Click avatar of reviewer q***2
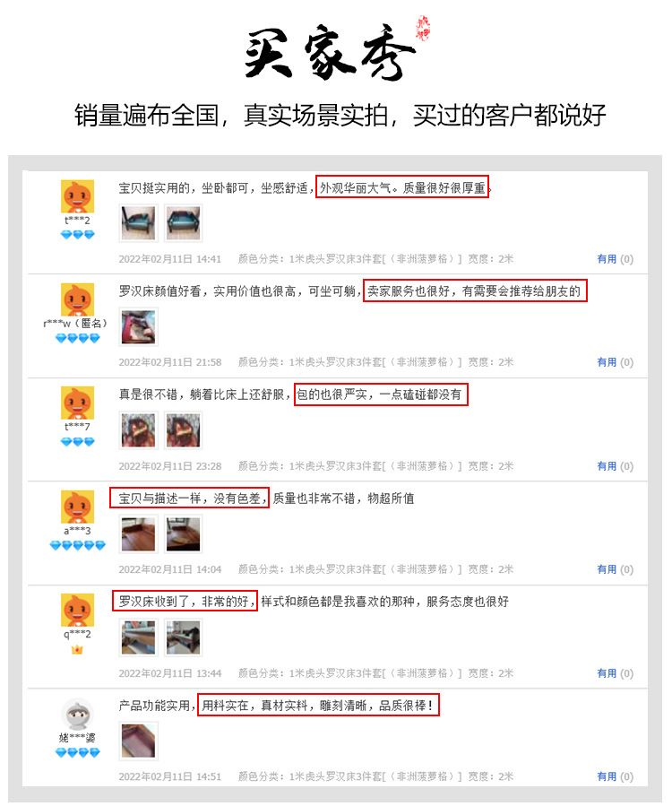 [78, 610]
